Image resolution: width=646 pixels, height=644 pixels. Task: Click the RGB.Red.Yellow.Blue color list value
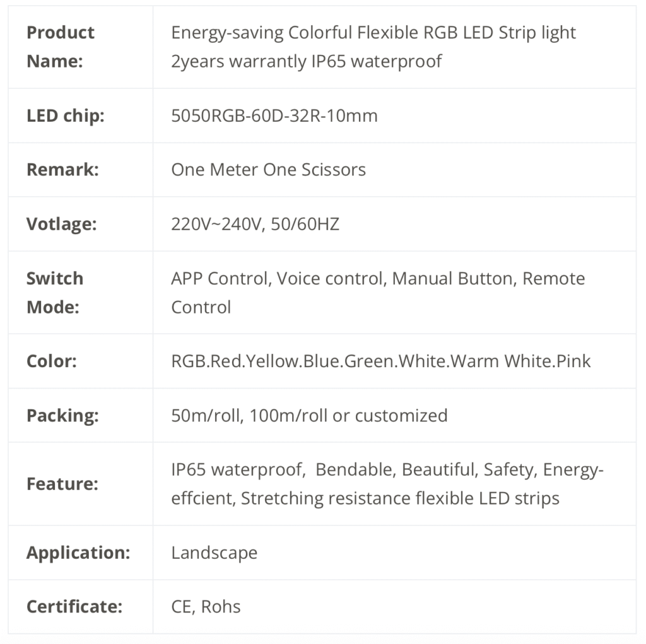click(x=380, y=361)
